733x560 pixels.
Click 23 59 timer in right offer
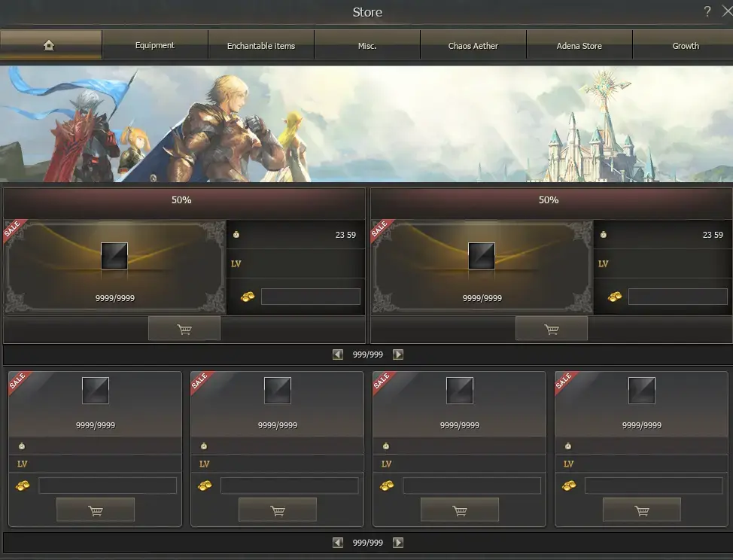click(713, 235)
